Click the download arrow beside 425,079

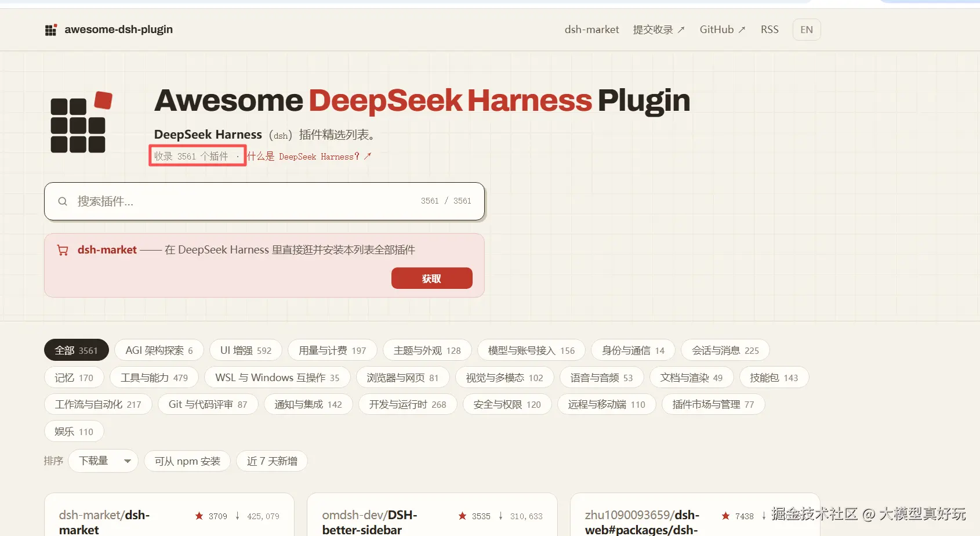tap(237, 516)
